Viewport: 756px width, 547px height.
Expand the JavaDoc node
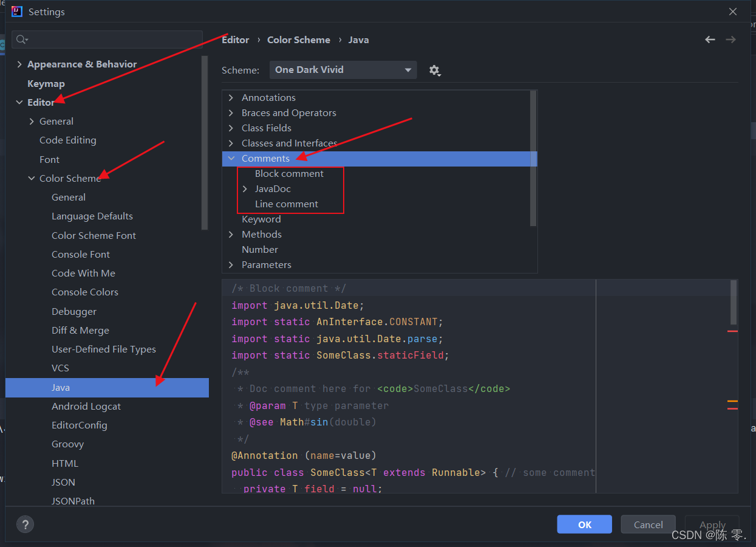click(x=245, y=189)
